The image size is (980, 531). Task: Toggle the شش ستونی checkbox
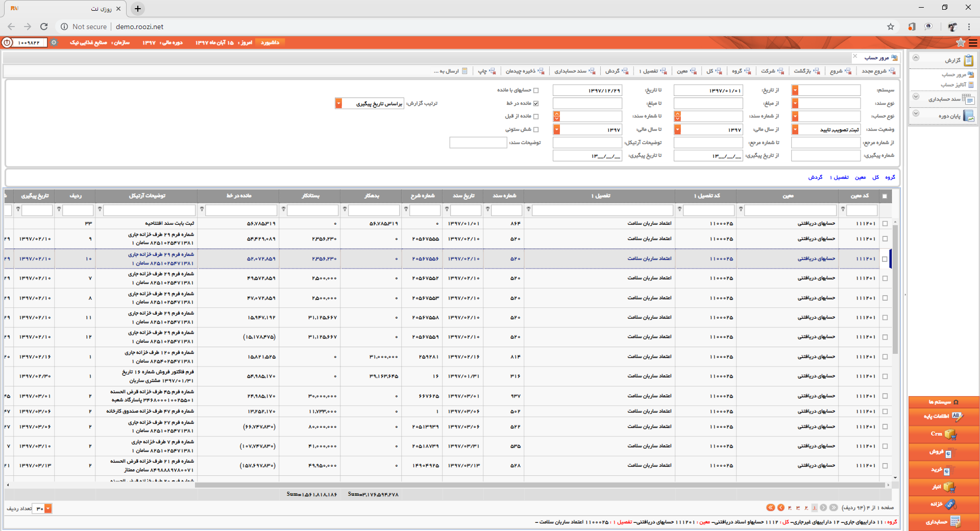click(536, 130)
